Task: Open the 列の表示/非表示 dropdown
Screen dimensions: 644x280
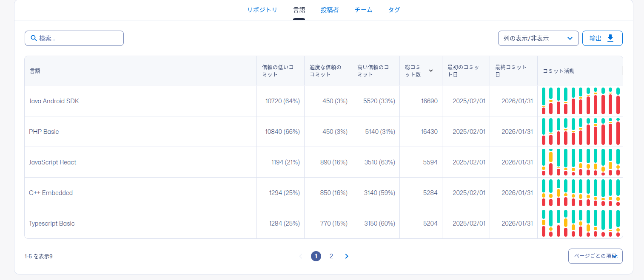Action: point(538,38)
